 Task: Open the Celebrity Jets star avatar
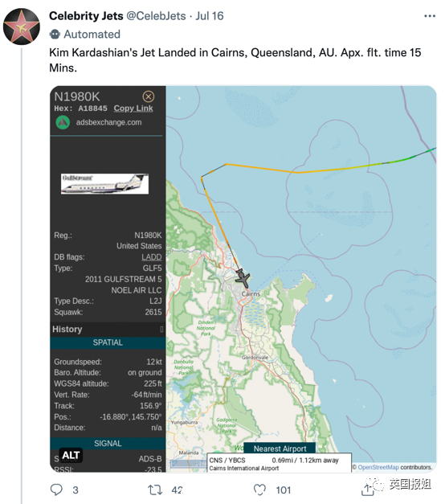[22, 27]
